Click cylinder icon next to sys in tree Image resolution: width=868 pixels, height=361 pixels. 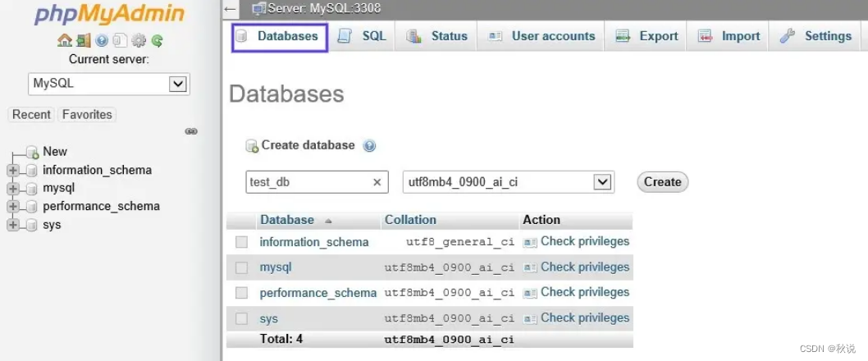tap(31, 226)
